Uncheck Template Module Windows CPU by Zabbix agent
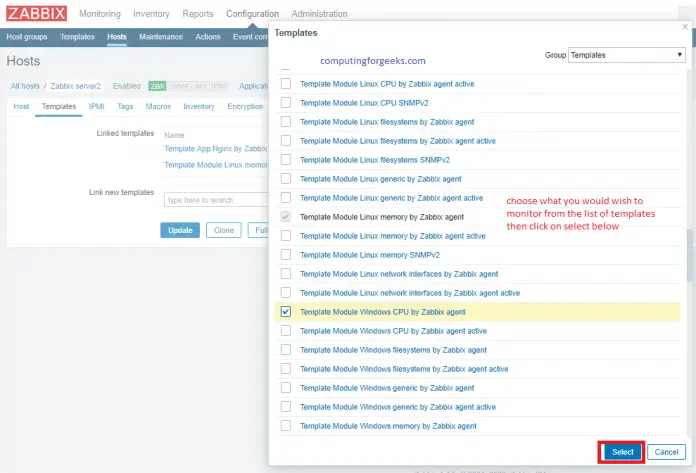This screenshot has width=696, height=473. [x=286, y=312]
